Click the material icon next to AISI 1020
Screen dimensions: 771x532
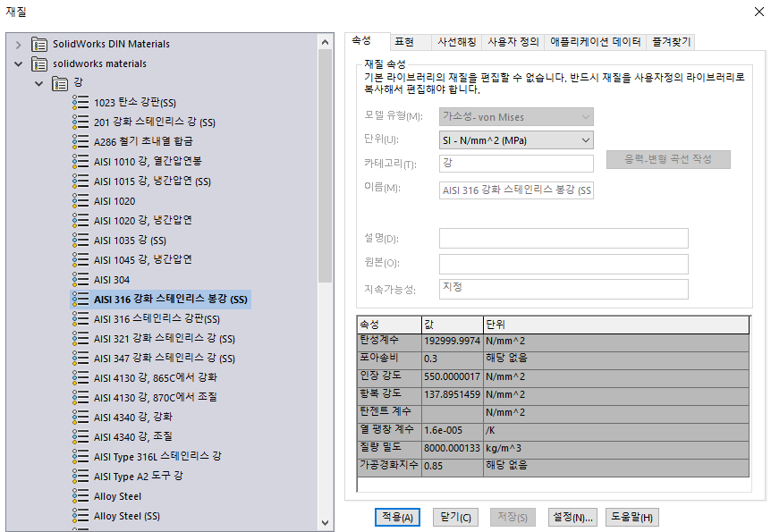(x=80, y=200)
